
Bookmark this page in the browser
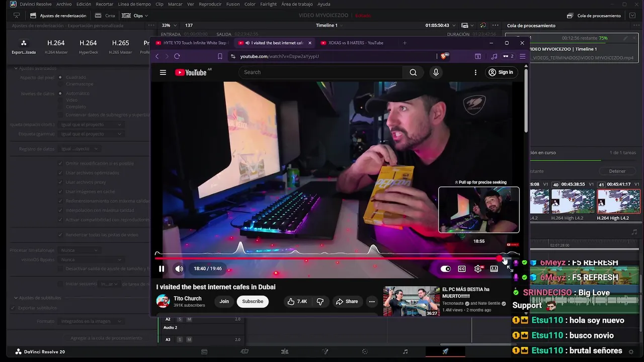coord(220,56)
